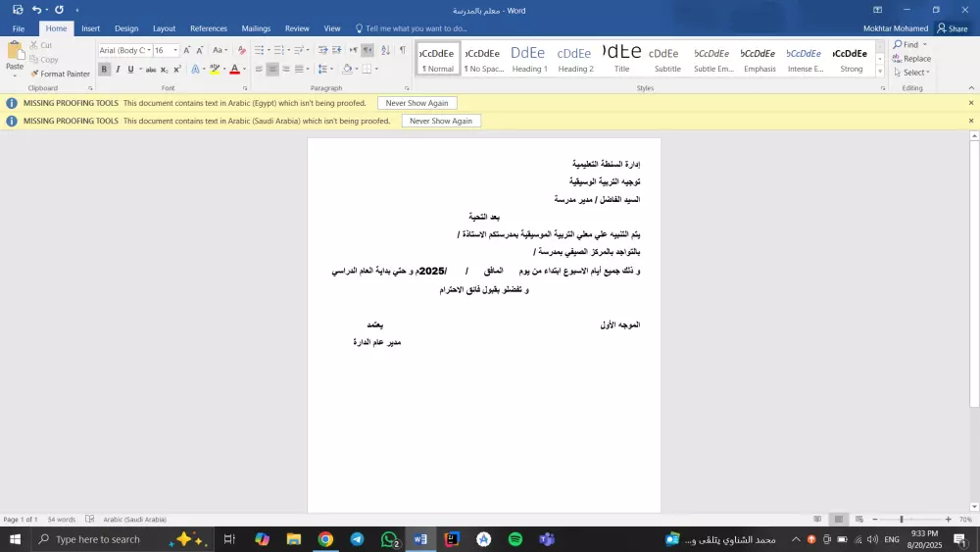Zoom in with the plus icon
The image size is (980, 552).
point(948,519)
